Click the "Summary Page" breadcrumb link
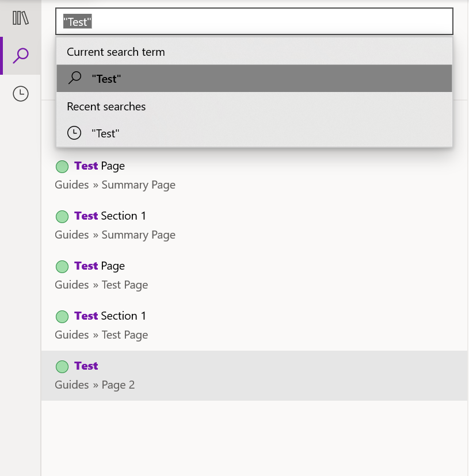The image size is (469, 476). click(x=138, y=185)
